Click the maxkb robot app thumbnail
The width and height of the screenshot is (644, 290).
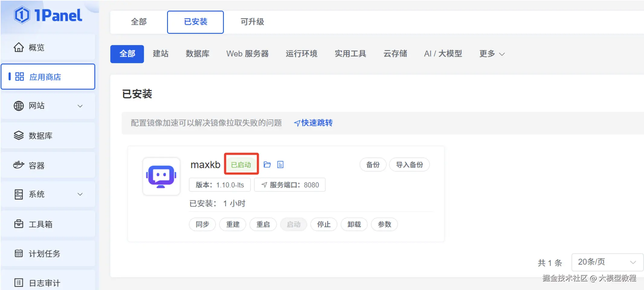coord(161,176)
